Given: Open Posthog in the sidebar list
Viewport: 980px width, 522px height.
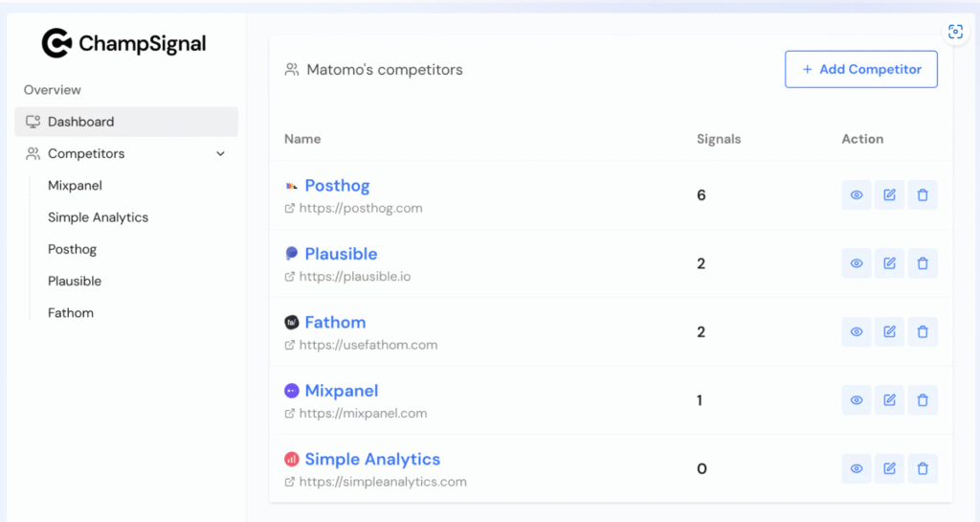Looking at the screenshot, I should (72, 249).
